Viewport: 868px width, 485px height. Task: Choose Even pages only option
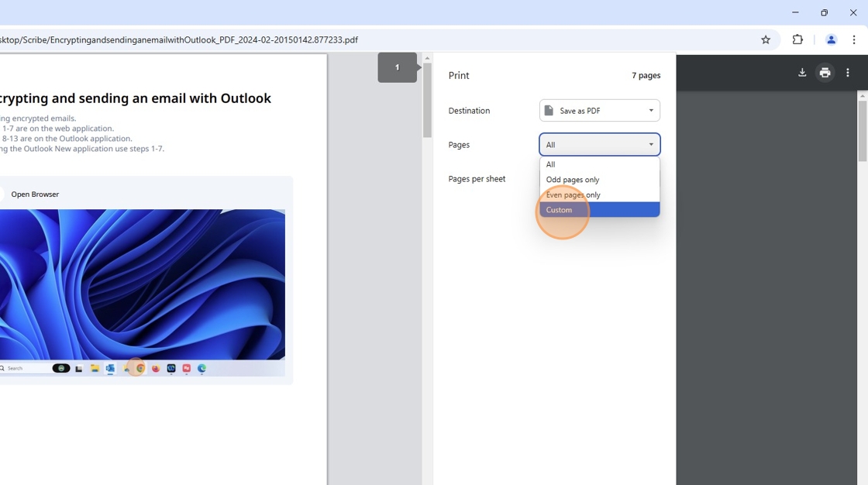600,195
